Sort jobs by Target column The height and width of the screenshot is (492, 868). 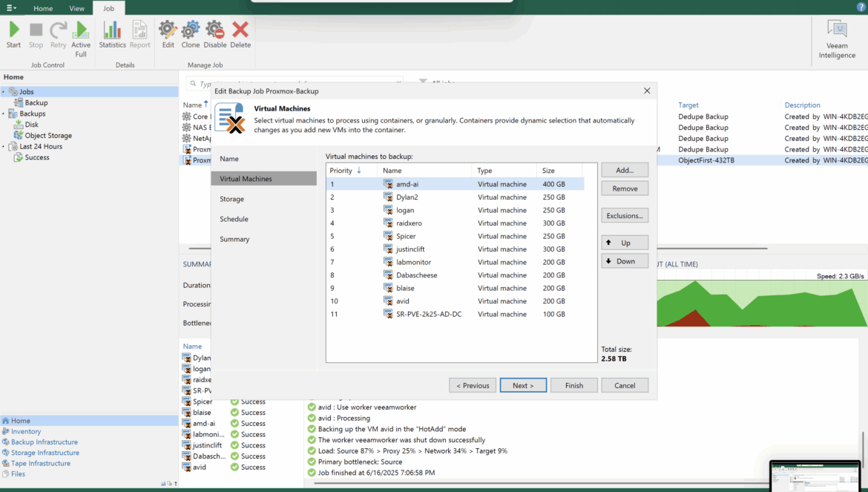click(x=688, y=105)
